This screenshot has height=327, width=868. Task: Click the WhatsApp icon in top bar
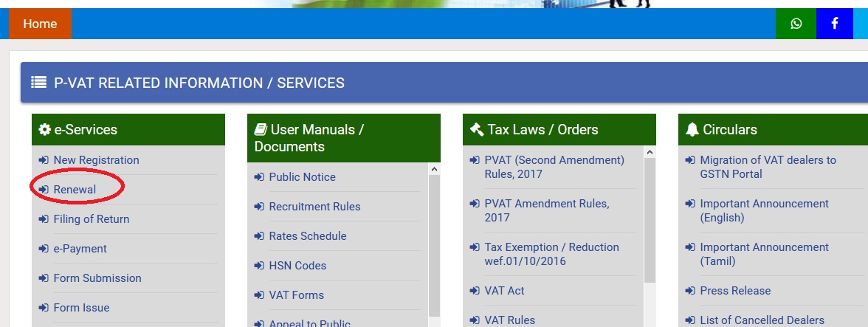point(796,24)
